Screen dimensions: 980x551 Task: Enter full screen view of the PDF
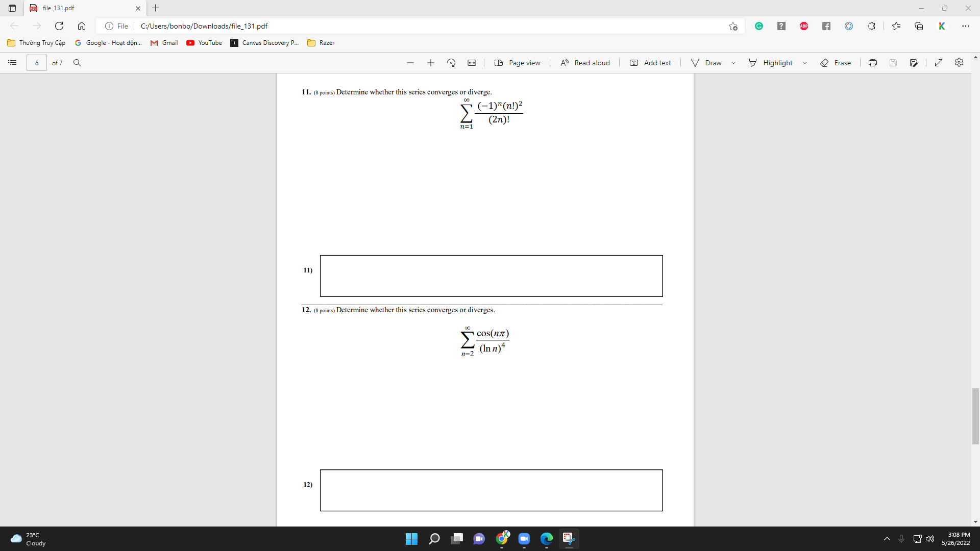[938, 63]
